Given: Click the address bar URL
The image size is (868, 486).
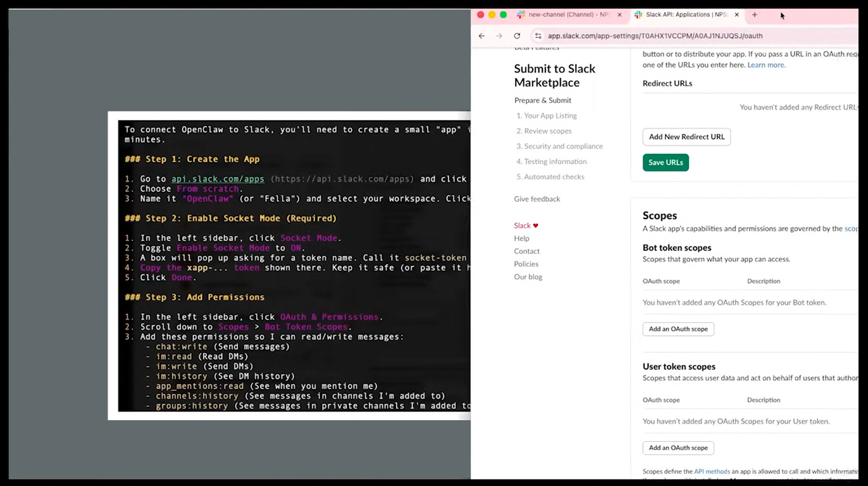Looking at the screenshot, I should 655,36.
